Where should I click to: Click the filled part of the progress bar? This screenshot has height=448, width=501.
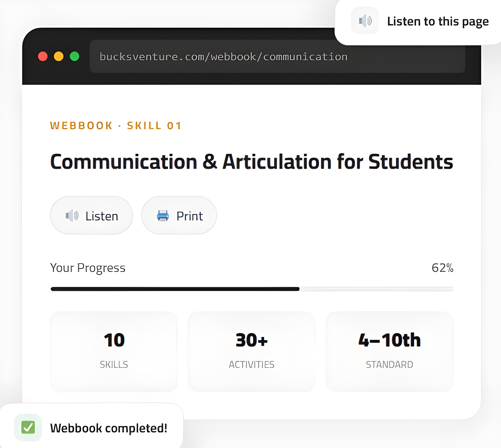point(175,289)
